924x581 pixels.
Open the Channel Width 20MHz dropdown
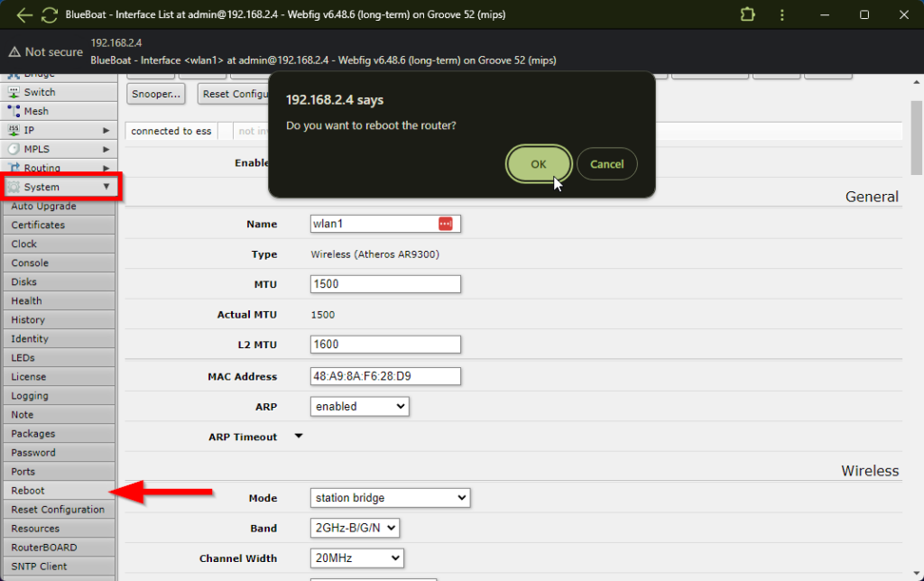[359, 558]
